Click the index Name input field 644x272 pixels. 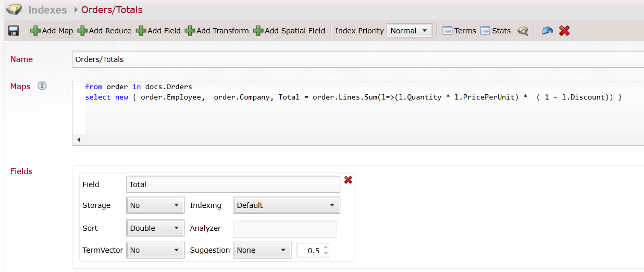357,59
